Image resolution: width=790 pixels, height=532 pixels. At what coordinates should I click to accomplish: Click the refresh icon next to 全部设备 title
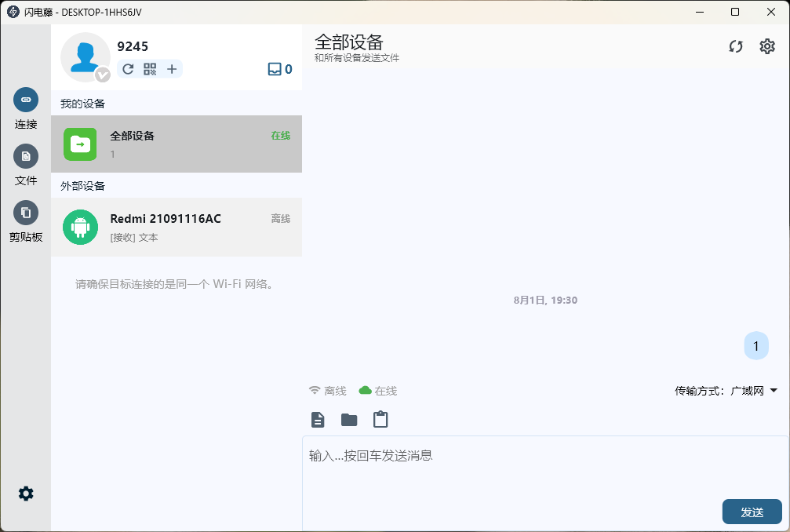click(735, 47)
